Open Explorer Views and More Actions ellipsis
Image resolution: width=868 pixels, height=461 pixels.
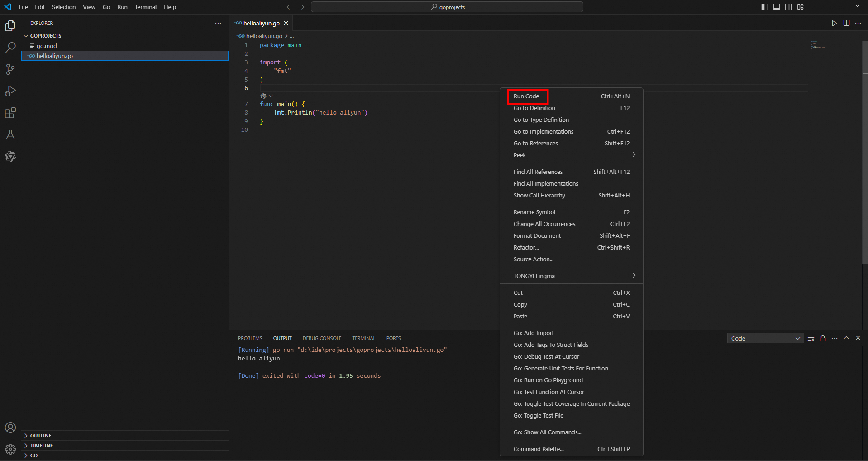[x=218, y=23]
